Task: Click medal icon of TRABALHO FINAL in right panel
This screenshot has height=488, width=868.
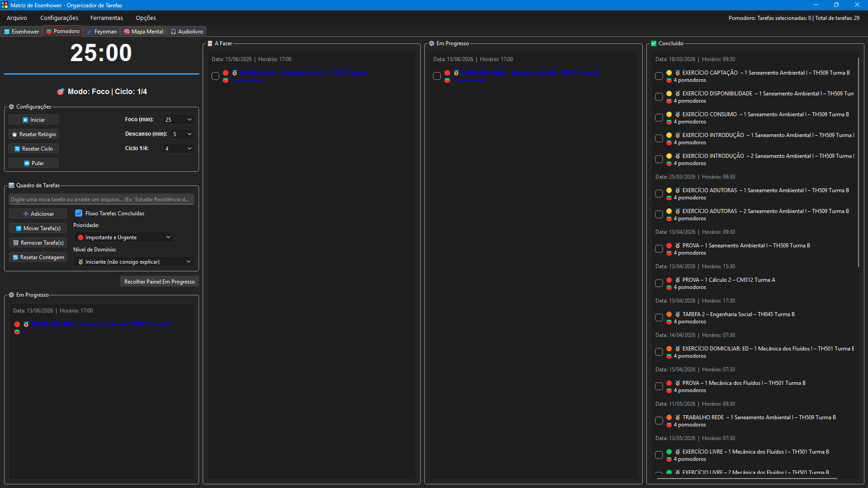Action: pyautogui.click(x=456, y=73)
